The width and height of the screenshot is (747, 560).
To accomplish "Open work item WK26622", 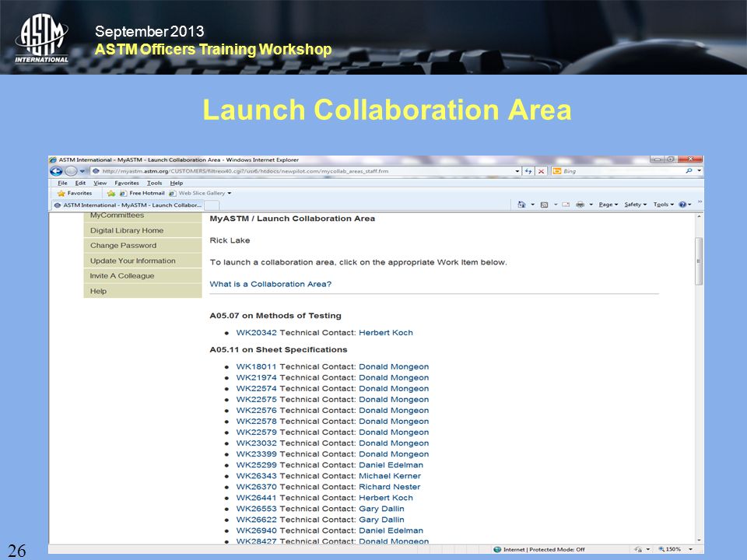I will [x=256, y=520].
